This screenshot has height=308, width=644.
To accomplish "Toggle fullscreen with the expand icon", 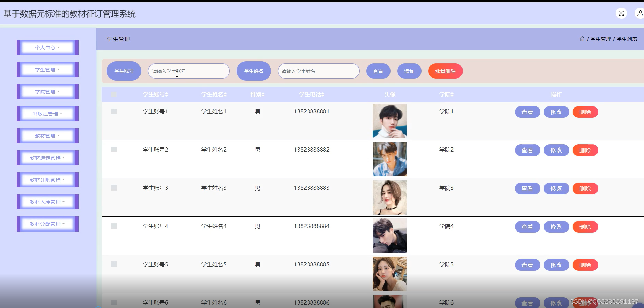I will (621, 13).
